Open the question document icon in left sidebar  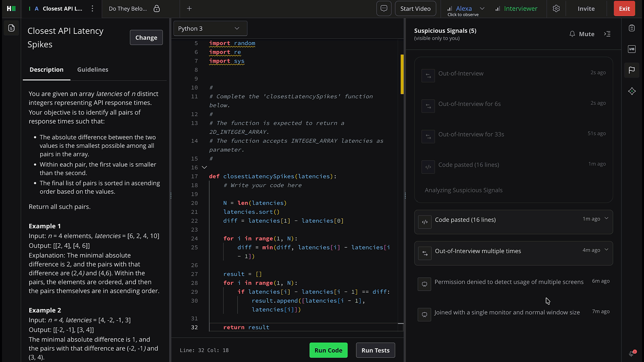coord(11,28)
